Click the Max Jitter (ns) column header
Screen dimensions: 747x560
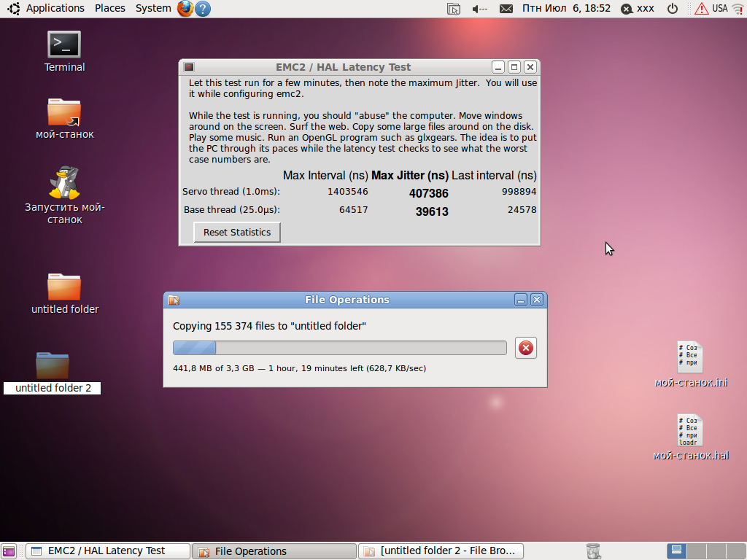pos(410,176)
